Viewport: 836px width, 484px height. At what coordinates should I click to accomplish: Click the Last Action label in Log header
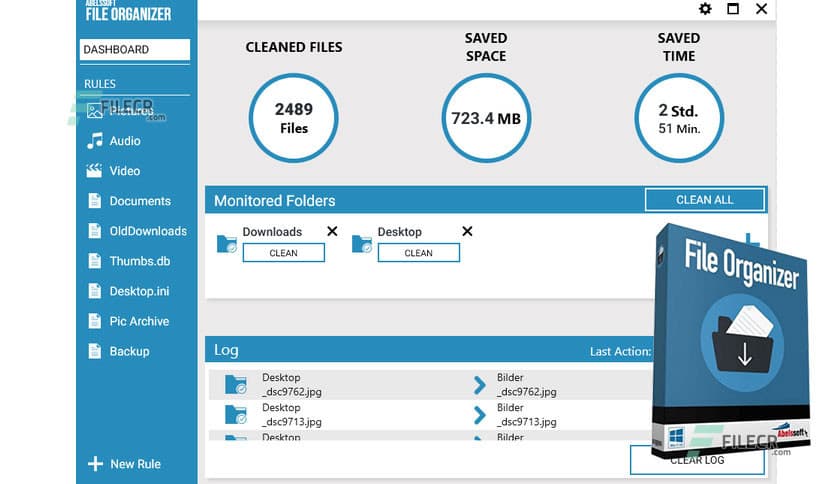(621, 351)
